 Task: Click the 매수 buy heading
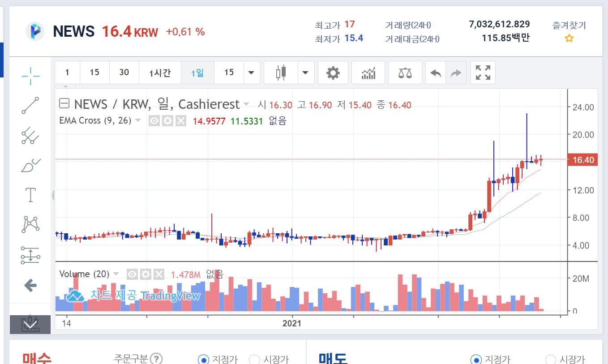[37, 358]
